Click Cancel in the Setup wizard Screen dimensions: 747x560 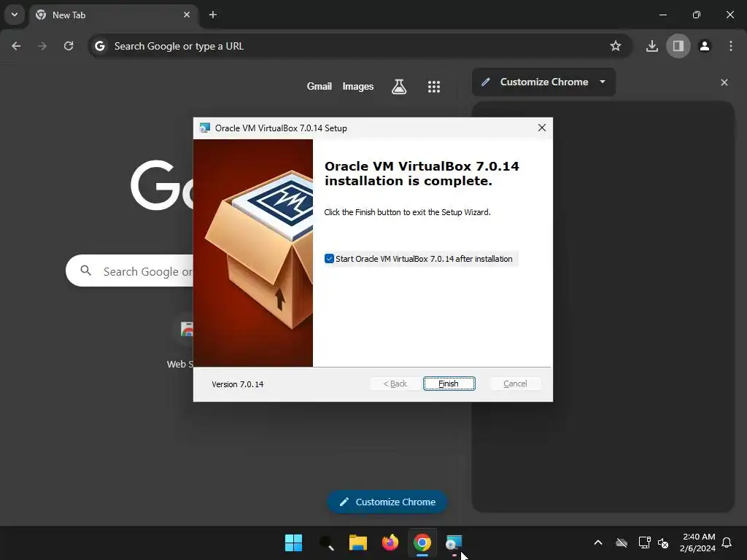click(x=515, y=384)
